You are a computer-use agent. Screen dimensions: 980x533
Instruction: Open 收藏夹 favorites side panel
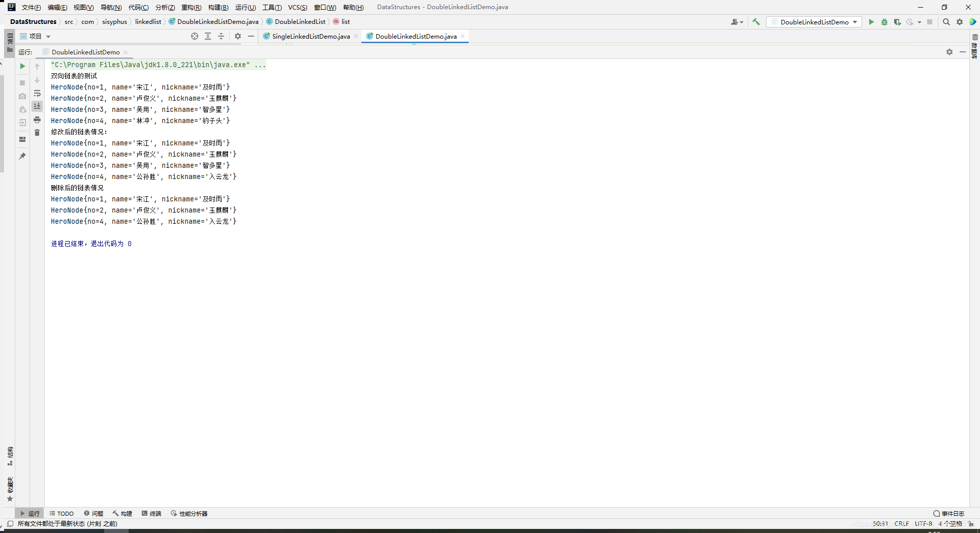tap(10, 489)
